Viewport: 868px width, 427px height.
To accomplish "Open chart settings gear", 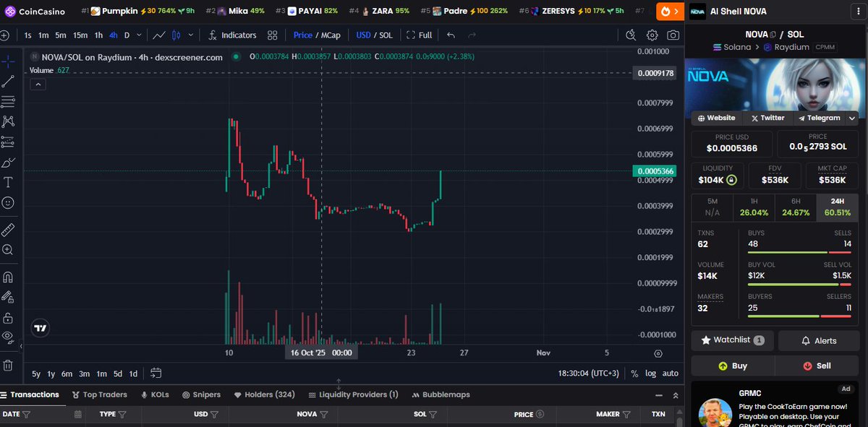I will tap(652, 35).
